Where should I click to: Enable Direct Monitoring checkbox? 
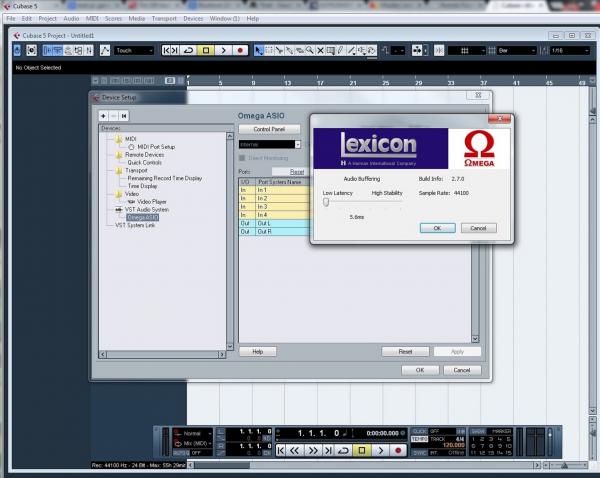[x=242, y=158]
